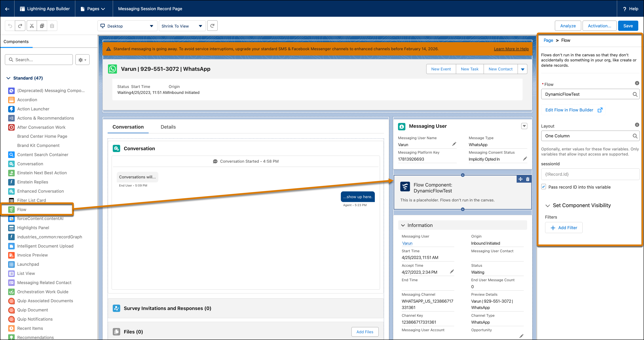
Task: Open the Activation dialog
Action: (x=600, y=26)
